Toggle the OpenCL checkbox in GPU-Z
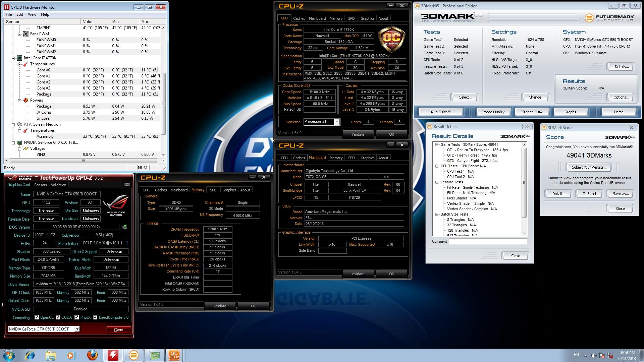Viewport: 644px width, 362px height. [x=37, y=317]
